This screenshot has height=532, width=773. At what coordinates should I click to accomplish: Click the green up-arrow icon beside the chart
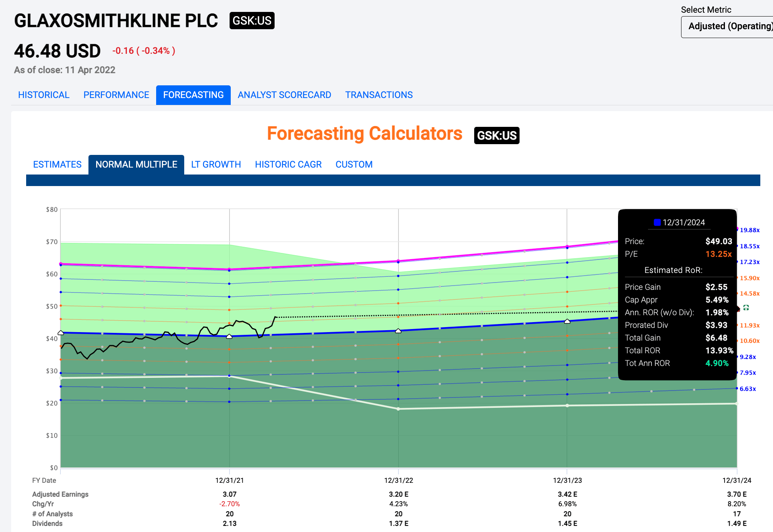(x=746, y=308)
